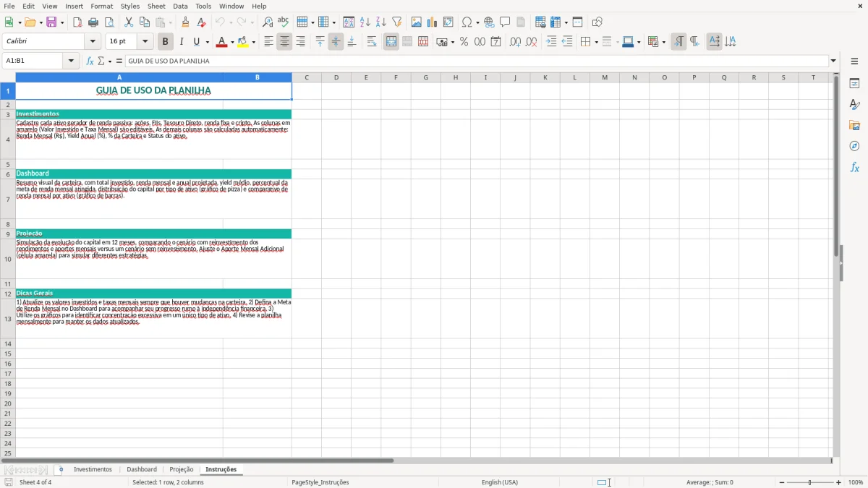Screen dimensions: 868x488
Task: Click the Define Print Area icon
Action: (540, 22)
